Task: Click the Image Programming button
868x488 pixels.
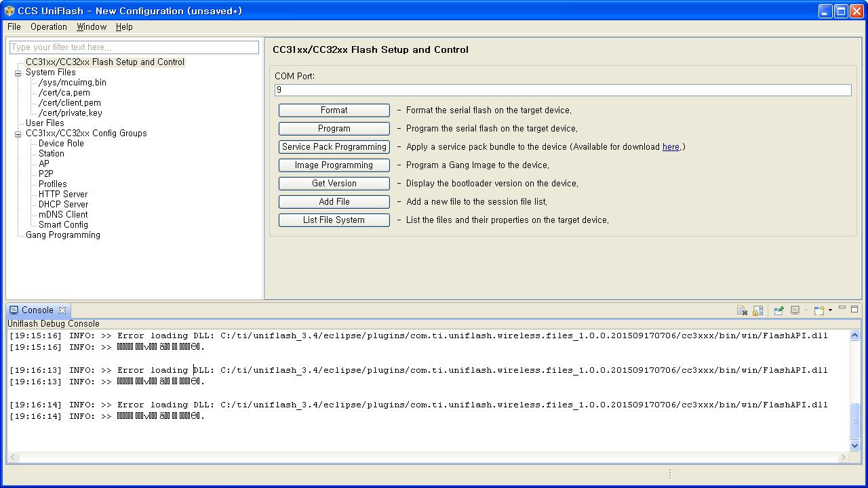Action: (334, 165)
